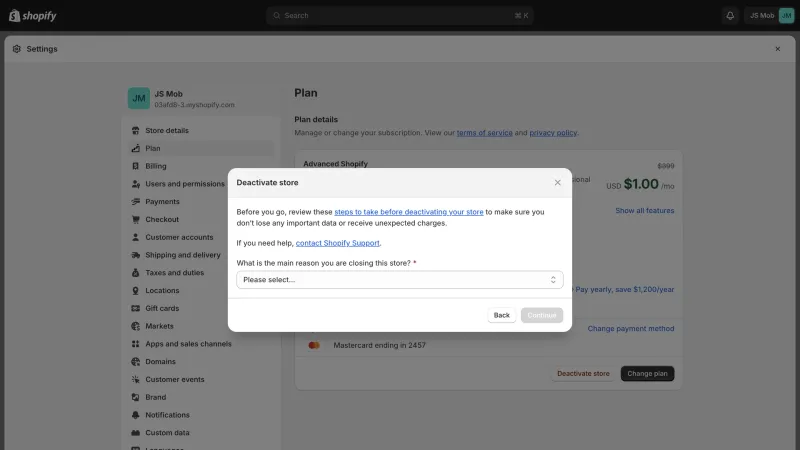Viewport: 800px width, 450px height.
Task: Open the notifications bell
Action: (730, 16)
